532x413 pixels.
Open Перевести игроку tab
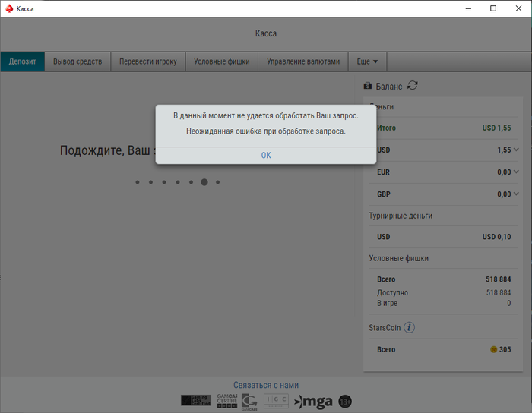click(148, 61)
